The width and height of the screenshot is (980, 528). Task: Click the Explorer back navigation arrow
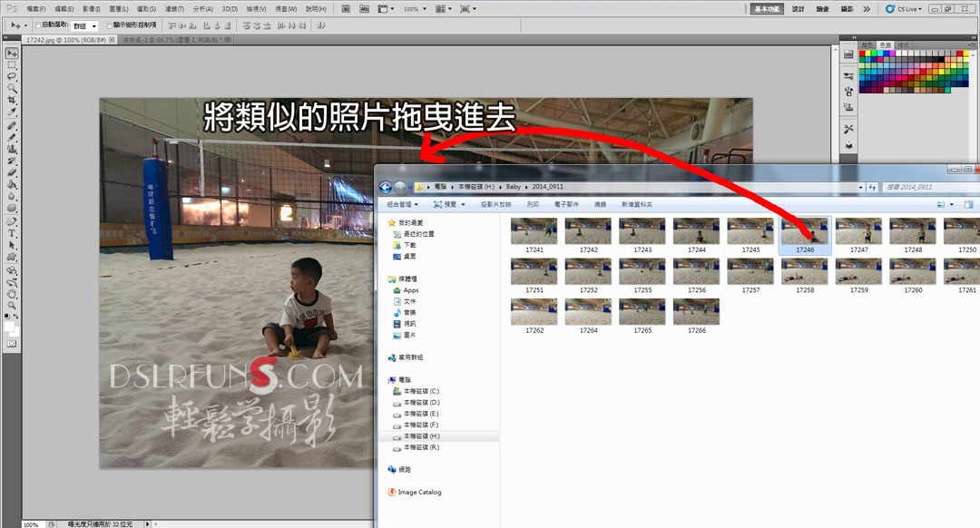point(386,187)
